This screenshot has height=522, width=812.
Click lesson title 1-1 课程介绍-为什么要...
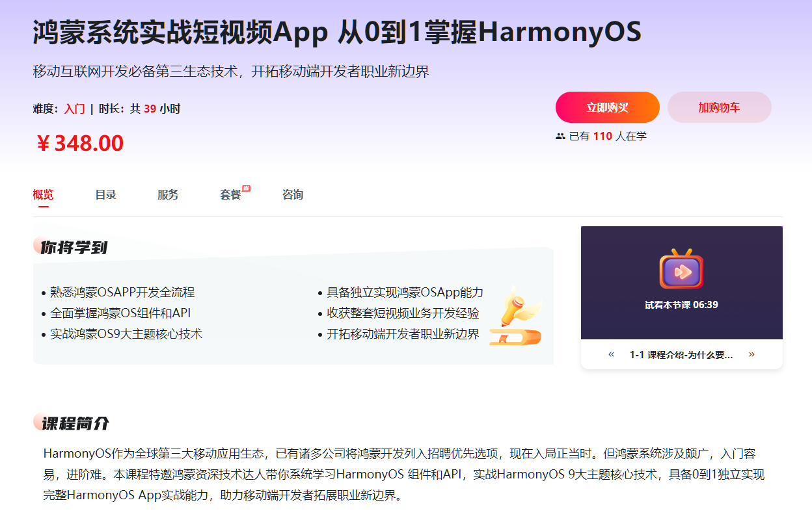click(x=681, y=355)
